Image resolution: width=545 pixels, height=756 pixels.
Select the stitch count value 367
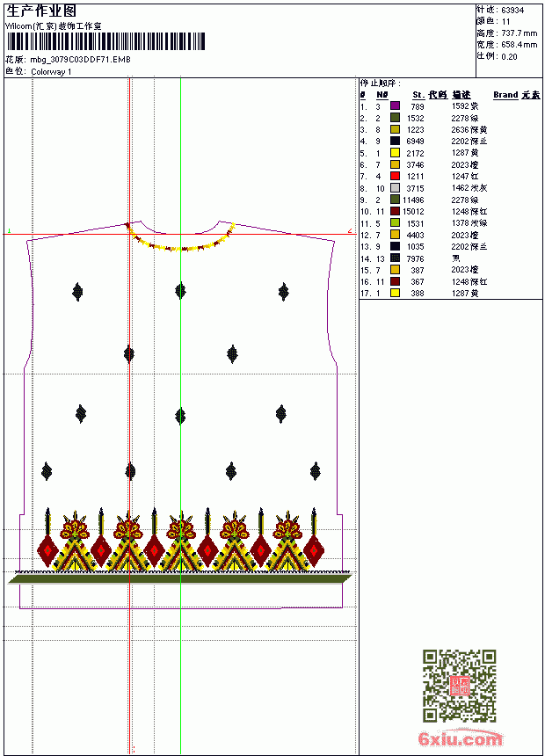(418, 282)
